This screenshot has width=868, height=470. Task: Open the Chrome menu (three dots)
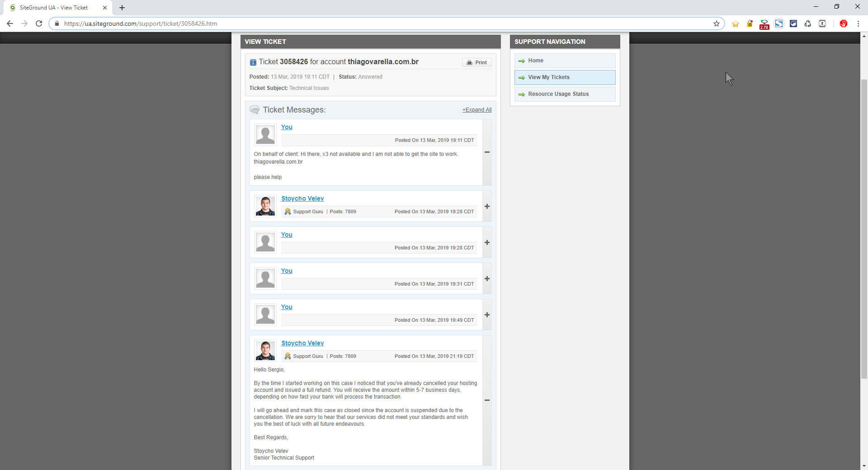pos(858,23)
